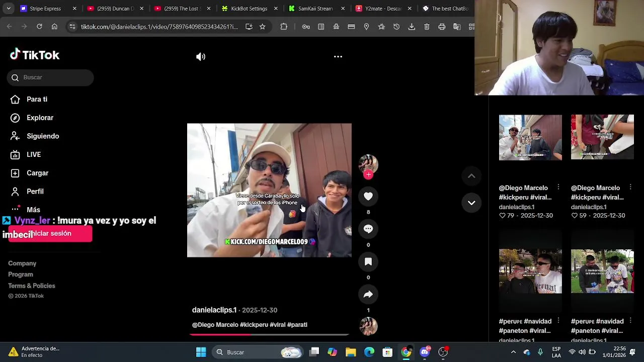Open options for the 79-likes video card

[558, 188]
